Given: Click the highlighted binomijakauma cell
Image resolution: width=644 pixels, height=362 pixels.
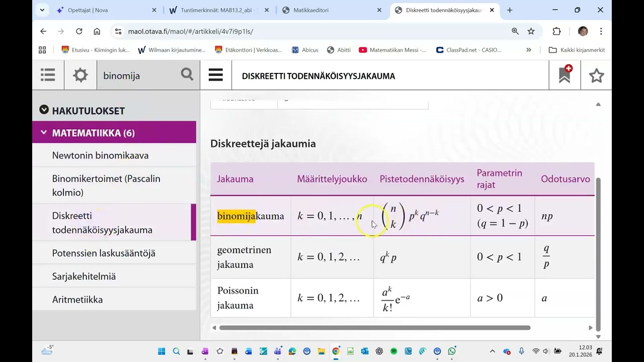Looking at the screenshot, I should pos(251,216).
